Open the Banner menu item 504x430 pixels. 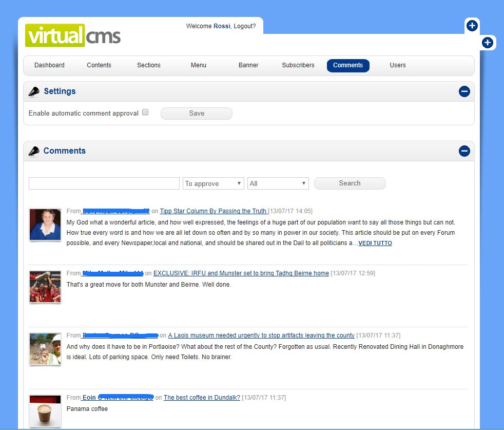248,65
